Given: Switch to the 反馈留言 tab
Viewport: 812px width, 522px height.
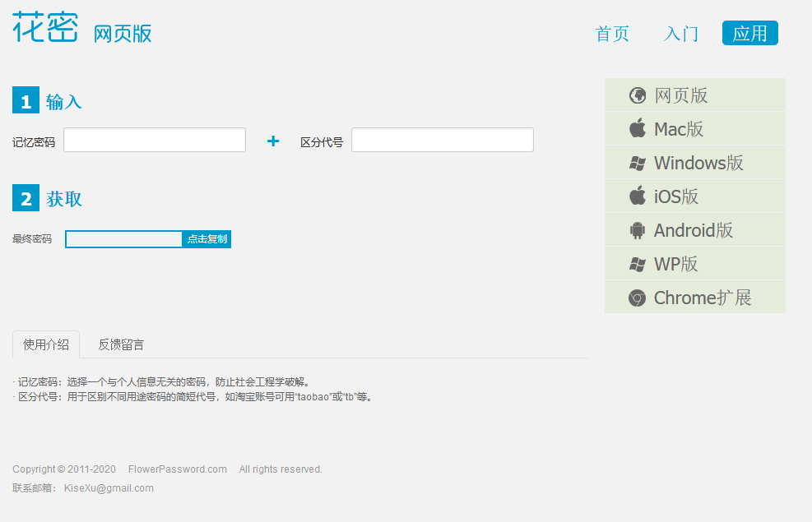Looking at the screenshot, I should (x=121, y=344).
